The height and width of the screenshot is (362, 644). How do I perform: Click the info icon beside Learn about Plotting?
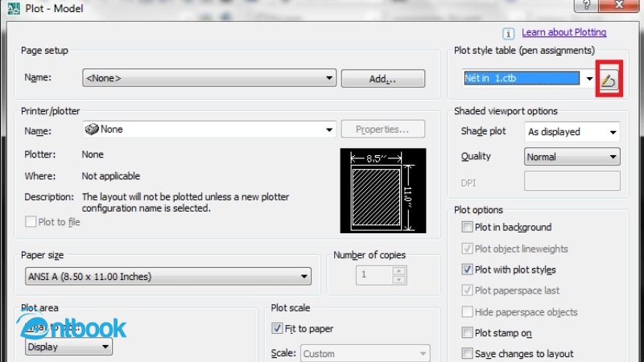click(508, 33)
